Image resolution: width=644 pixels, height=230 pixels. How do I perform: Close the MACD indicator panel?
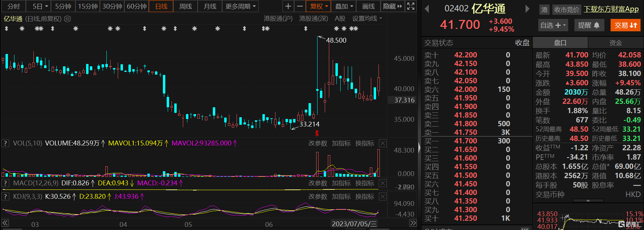[383, 183]
